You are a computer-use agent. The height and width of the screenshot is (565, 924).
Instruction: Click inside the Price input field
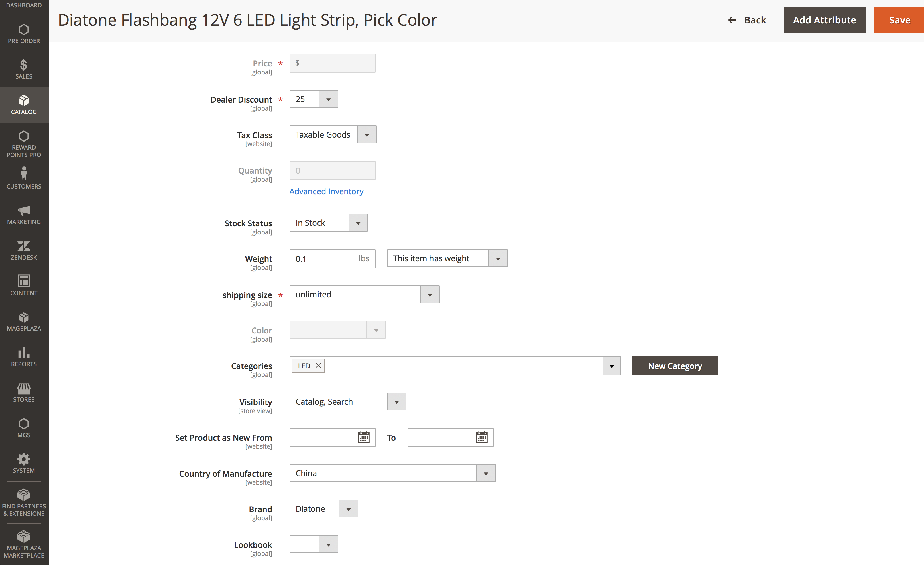pyautogui.click(x=332, y=63)
